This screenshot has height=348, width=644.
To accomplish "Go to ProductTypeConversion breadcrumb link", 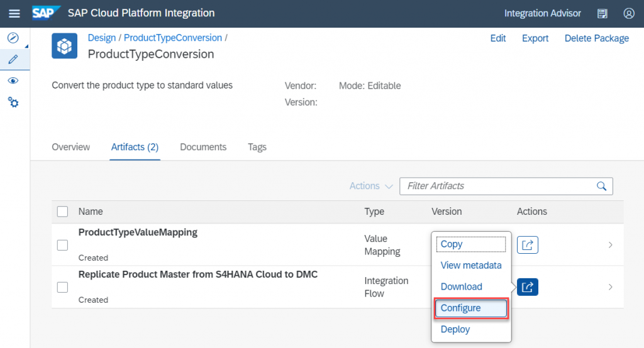I will pos(173,38).
